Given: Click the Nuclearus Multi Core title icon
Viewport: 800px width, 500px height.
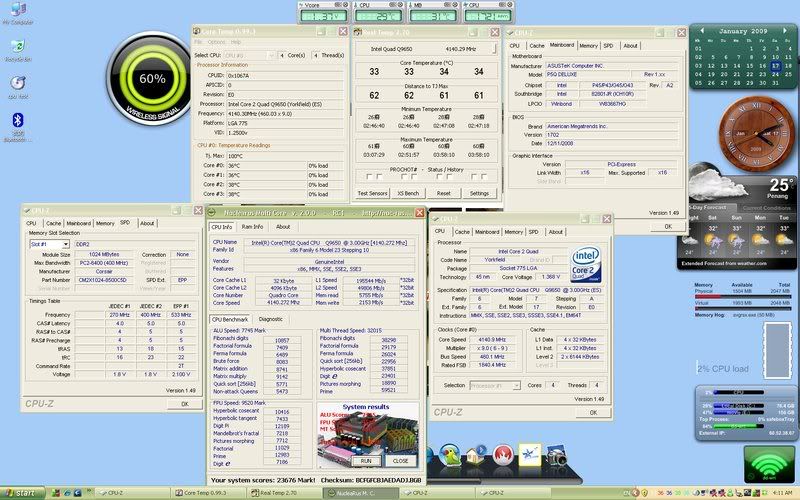Looking at the screenshot, I should pos(212,213).
